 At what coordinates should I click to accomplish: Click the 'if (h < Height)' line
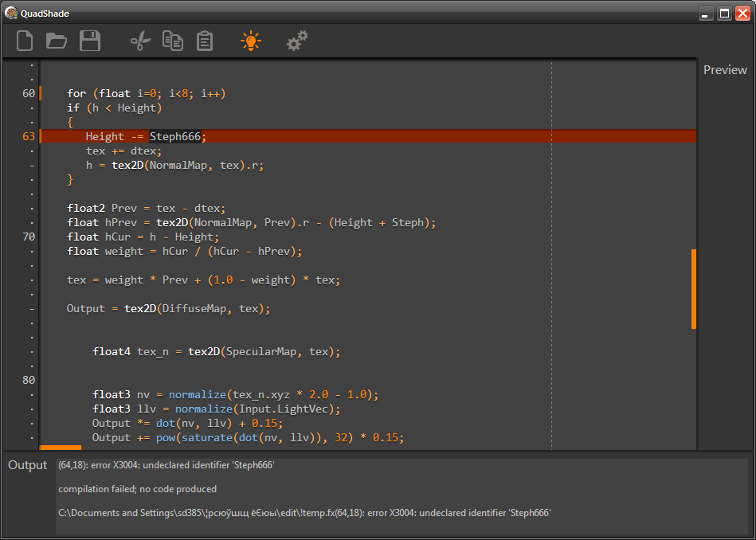click(114, 108)
